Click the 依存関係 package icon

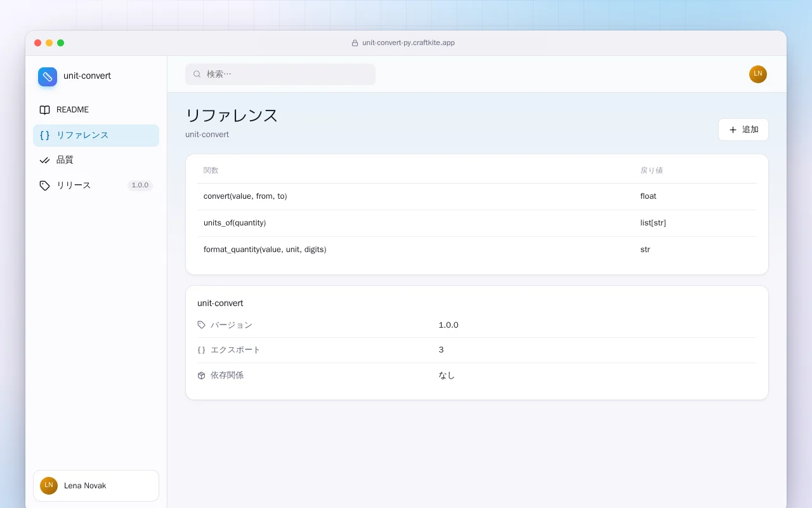coord(202,375)
